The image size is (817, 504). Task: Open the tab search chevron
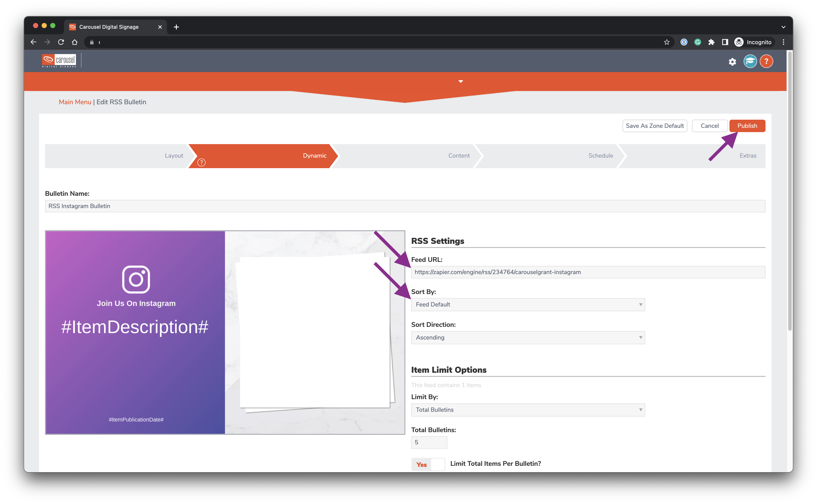pos(783,27)
